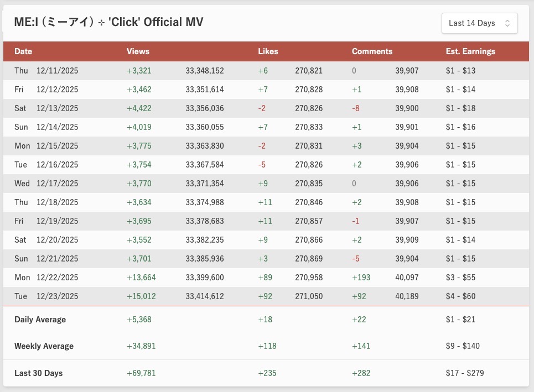Select the 12/11/2025 date cell

tap(57, 71)
